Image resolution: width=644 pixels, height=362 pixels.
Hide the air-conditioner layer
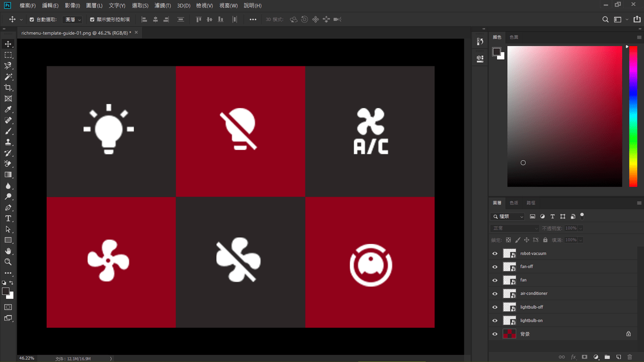click(495, 294)
